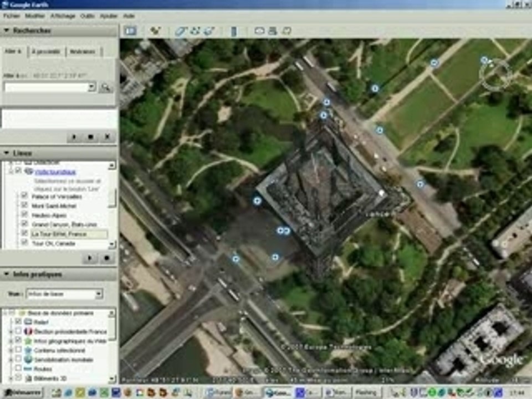532x399 pixels.
Task: Collapse the Lieux panel triangle
Action: (x=7, y=153)
